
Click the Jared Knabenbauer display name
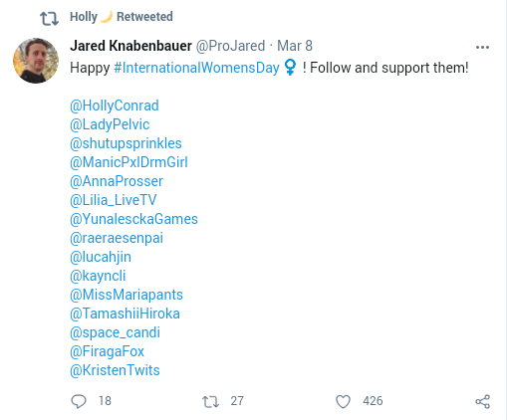click(130, 46)
